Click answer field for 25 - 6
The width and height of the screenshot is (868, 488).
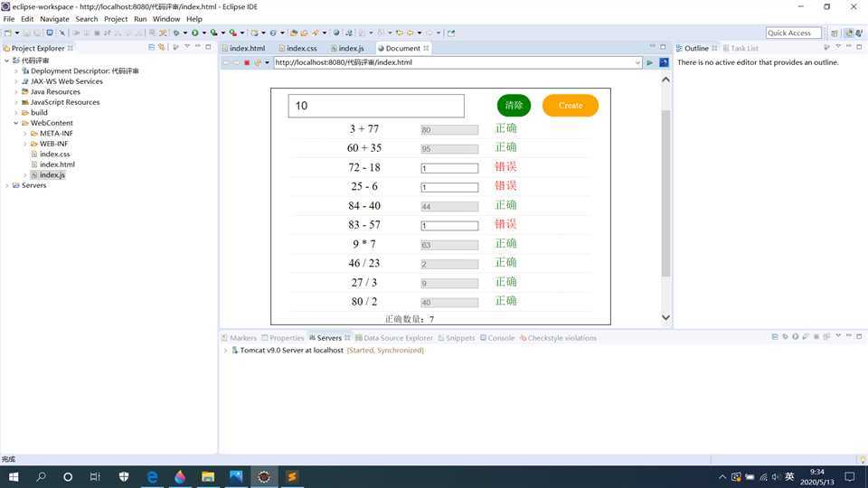[449, 188]
